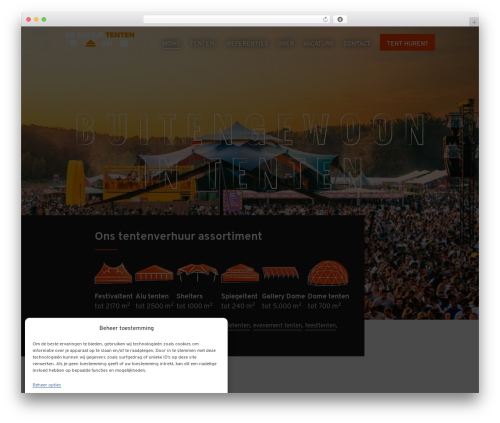Click the Shelters label text
The width and height of the screenshot is (500, 423).
(x=190, y=296)
